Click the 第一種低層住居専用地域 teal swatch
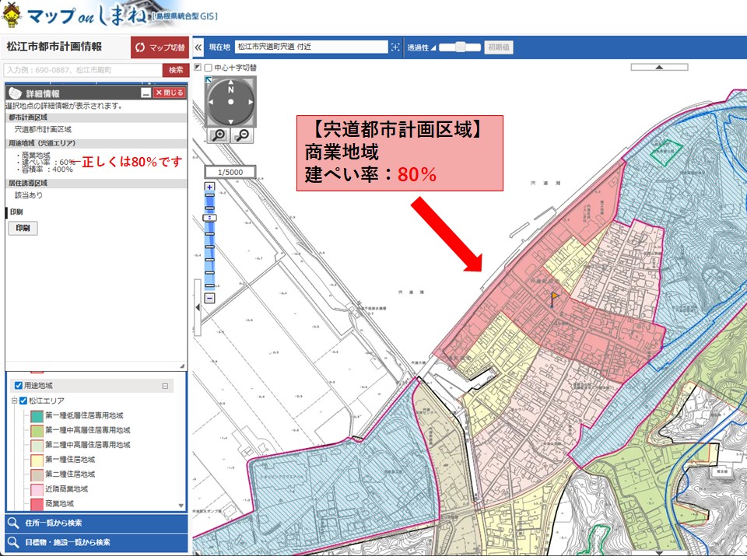 37,415
